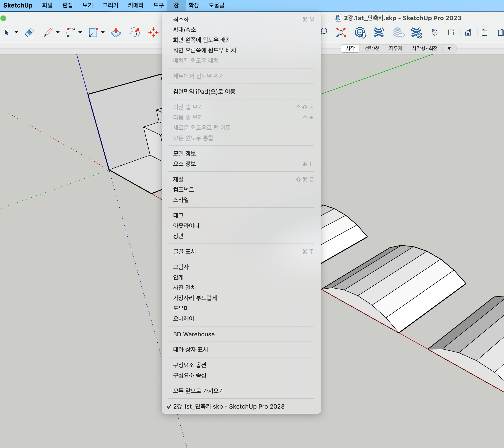Switch to the 시작 scene tab
The image size is (504, 448).
coord(350,48)
